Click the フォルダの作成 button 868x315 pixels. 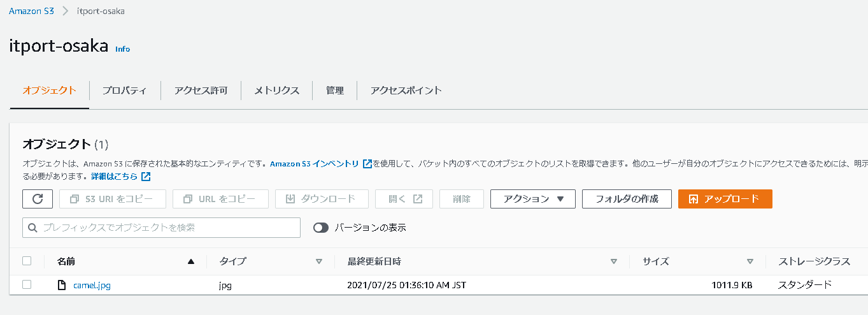coord(627,199)
